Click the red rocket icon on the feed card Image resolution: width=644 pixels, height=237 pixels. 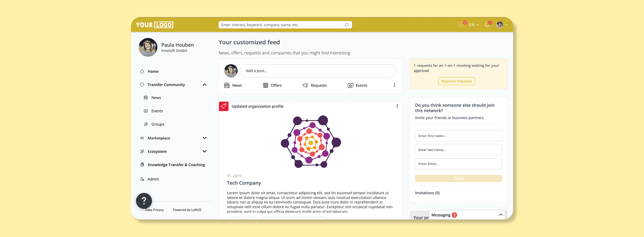coord(224,106)
